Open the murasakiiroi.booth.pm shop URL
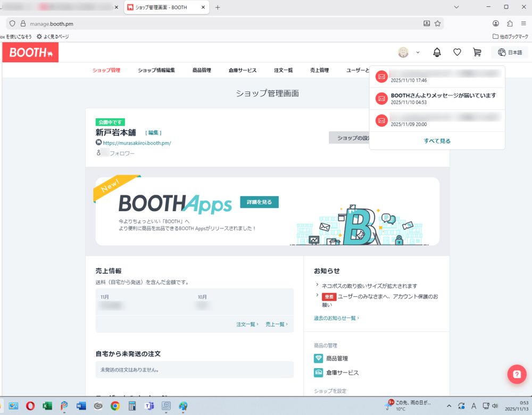The image size is (532, 415). point(137,143)
